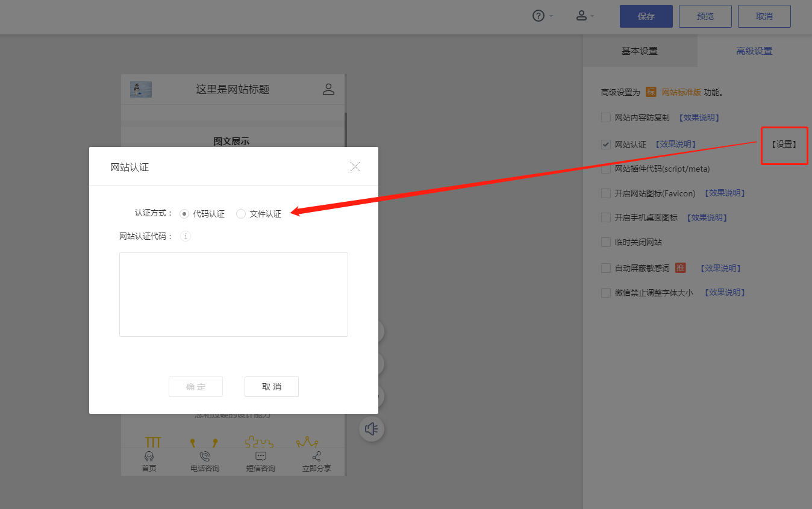The image size is (812, 509).
Task: Click the 保存 button
Action: coord(646,16)
